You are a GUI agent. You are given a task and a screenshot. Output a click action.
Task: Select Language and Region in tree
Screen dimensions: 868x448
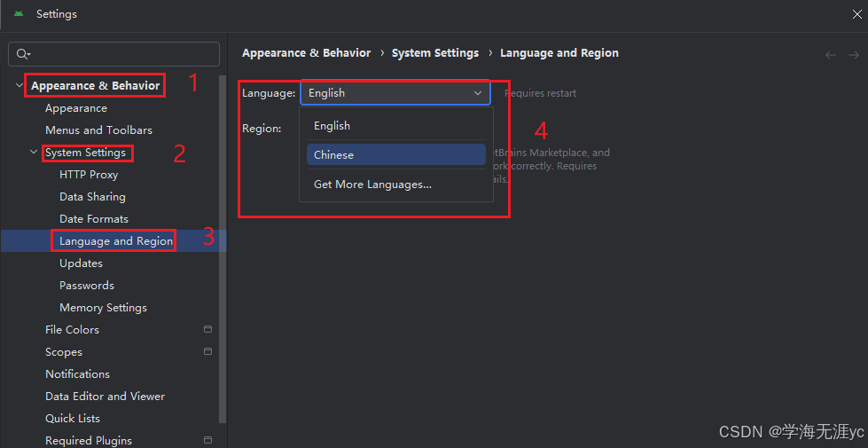point(116,241)
